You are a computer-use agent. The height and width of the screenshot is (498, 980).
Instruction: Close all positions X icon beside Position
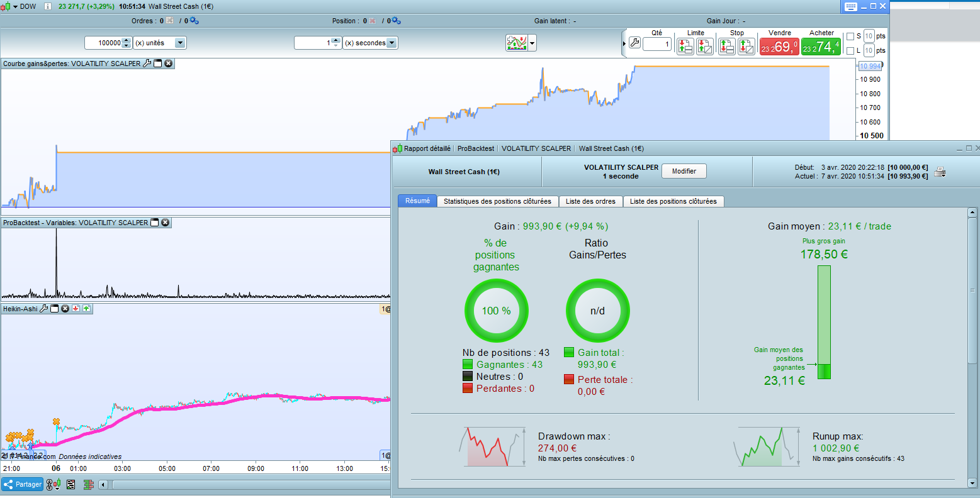click(x=373, y=21)
